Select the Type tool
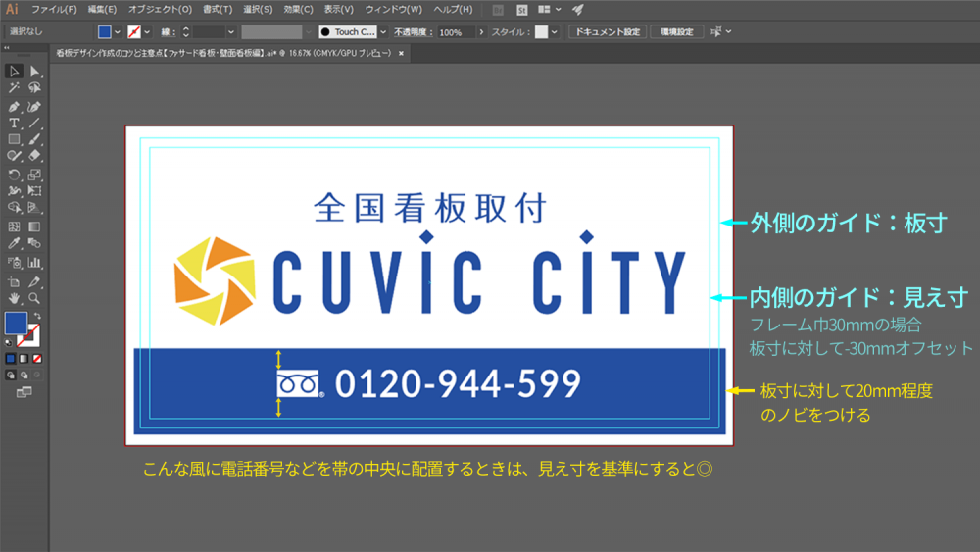 [14, 124]
